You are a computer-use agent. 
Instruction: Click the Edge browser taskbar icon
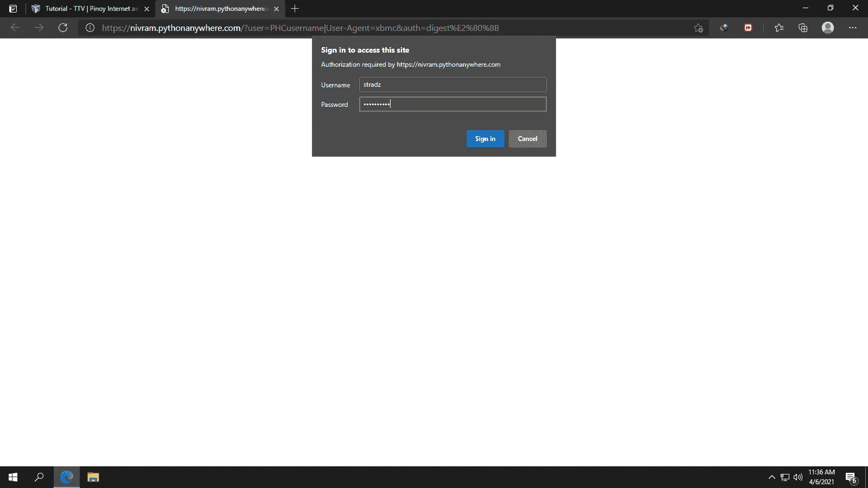[67, 477]
